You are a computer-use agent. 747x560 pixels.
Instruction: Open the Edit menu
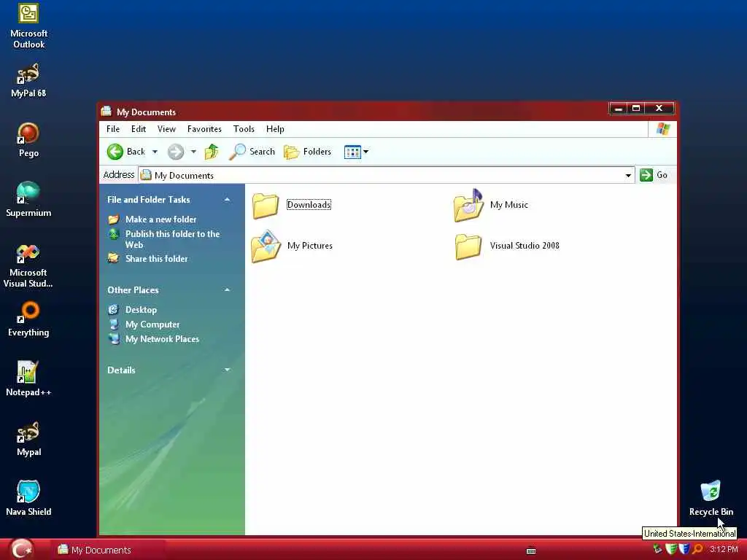(x=139, y=129)
